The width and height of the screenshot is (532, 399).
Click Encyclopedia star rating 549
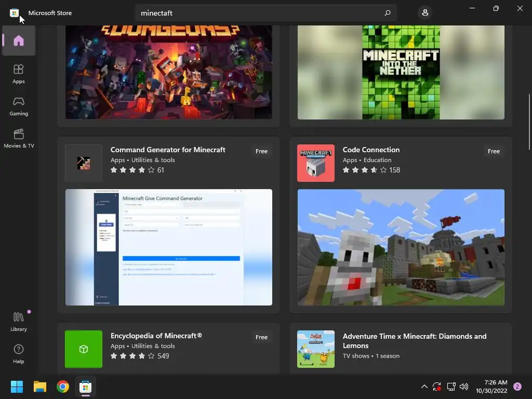point(140,356)
